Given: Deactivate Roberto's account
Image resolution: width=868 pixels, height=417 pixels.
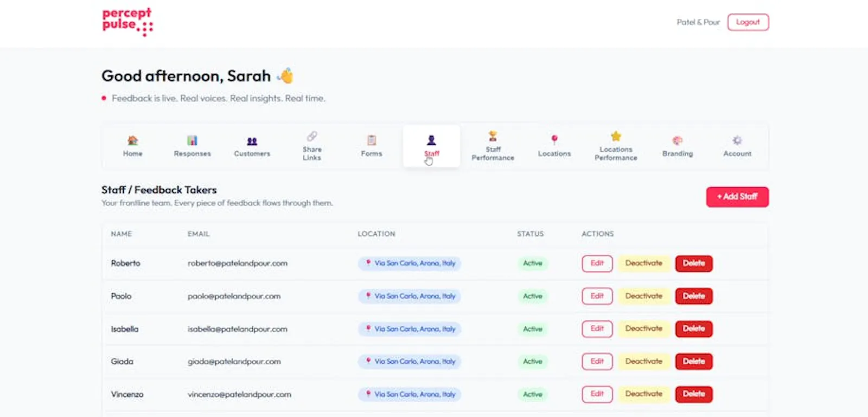Looking at the screenshot, I should pos(644,264).
